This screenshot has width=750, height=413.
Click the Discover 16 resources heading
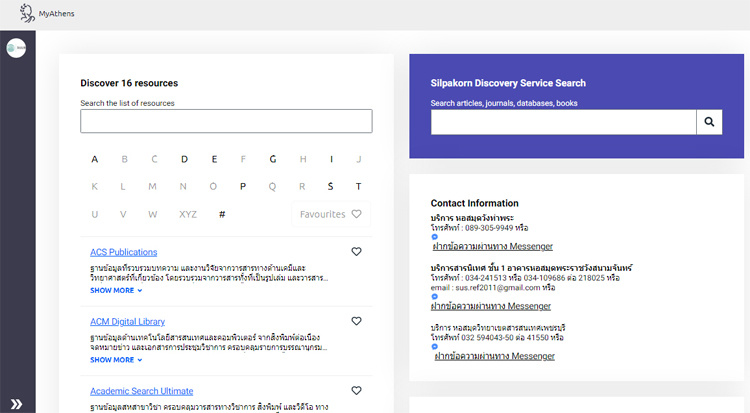[129, 83]
